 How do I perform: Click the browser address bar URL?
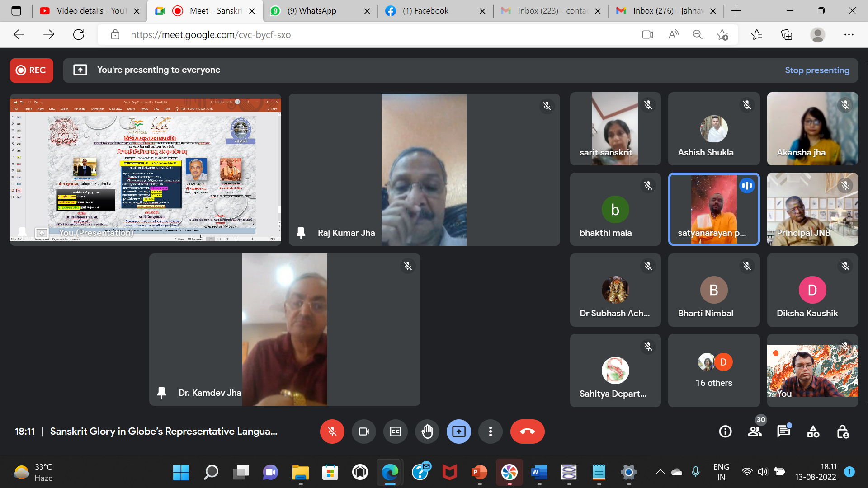click(211, 35)
